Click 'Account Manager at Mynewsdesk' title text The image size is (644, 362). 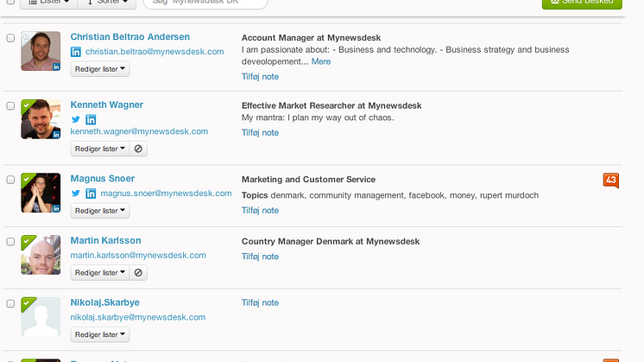311,38
